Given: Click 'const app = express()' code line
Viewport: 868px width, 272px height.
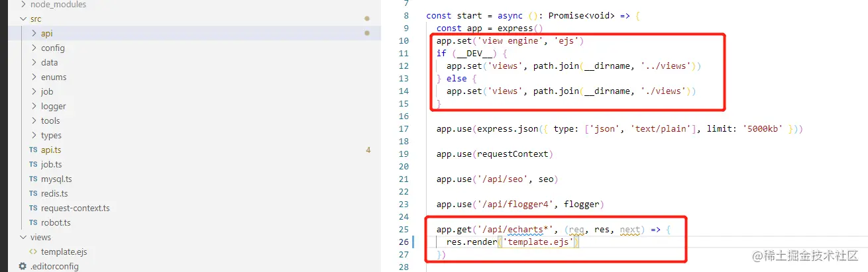Looking at the screenshot, I should 490,28.
